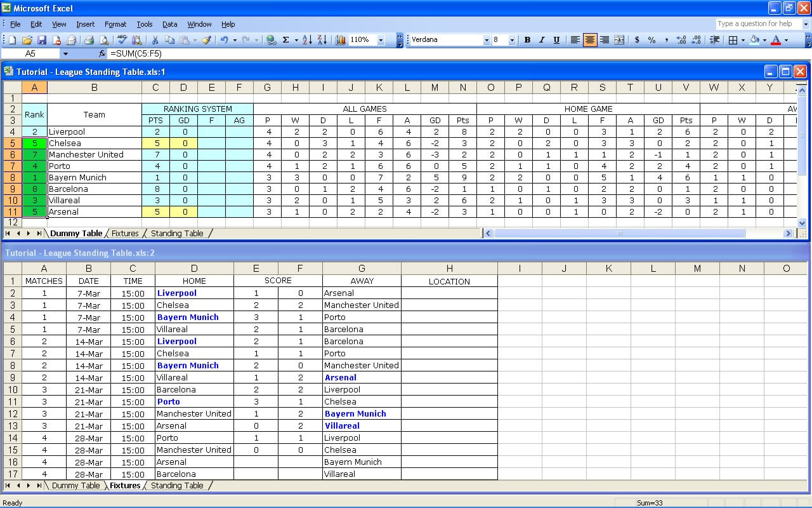This screenshot has height=508, width=812.
Task: Merge and center the selected cells
Action: [x=619, y=40]
